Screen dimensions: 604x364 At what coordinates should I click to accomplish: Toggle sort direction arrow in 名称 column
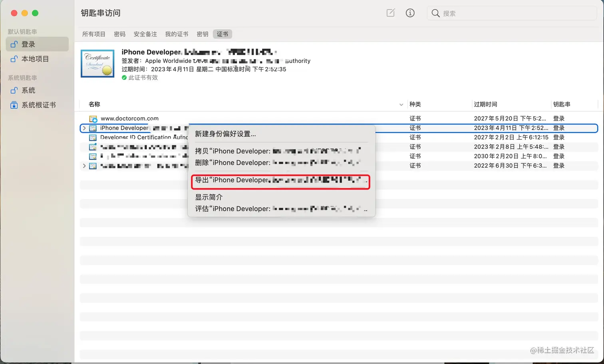click(401, 105)
